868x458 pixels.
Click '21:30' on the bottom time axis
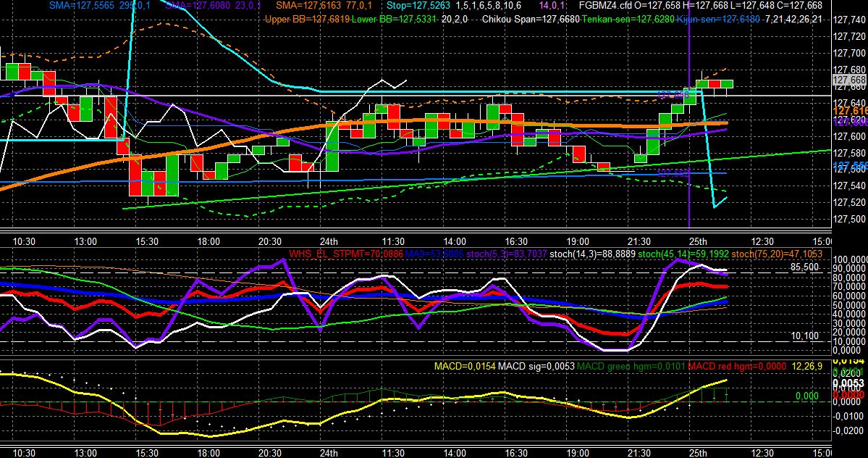click(x=639, y=453)
